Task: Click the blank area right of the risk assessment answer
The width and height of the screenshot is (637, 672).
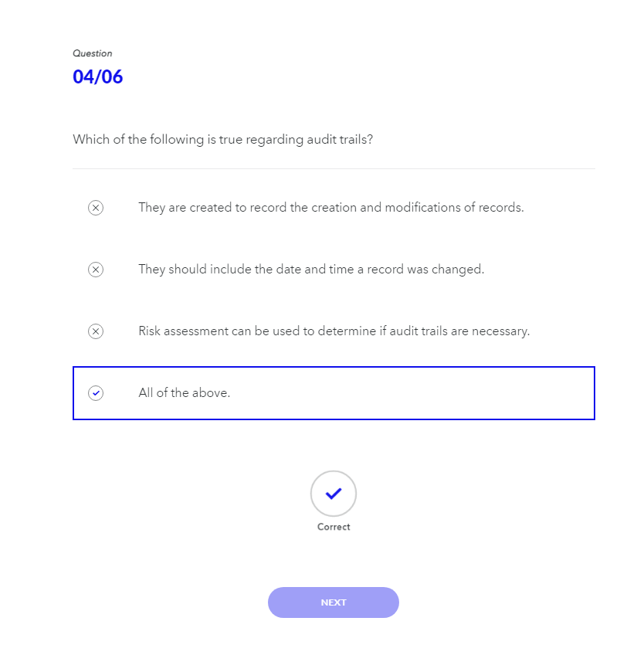Action: coord(562,331)
